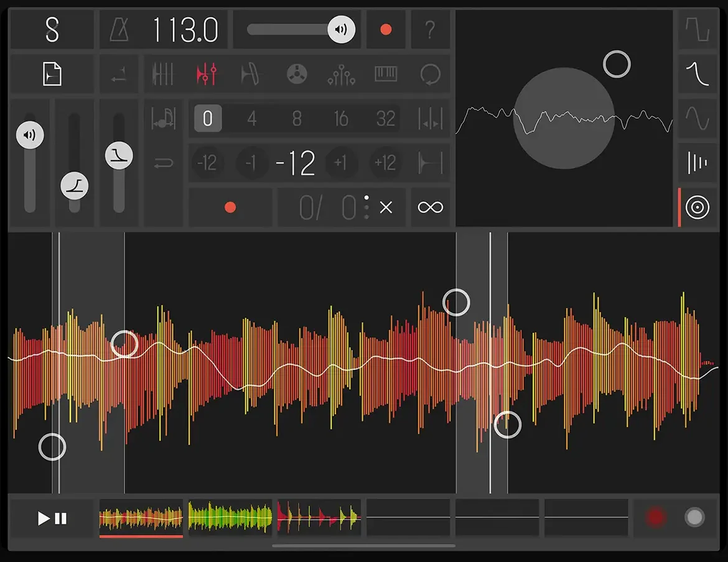Select quantize value 16

pyautogui.click(x=341, y=119)
